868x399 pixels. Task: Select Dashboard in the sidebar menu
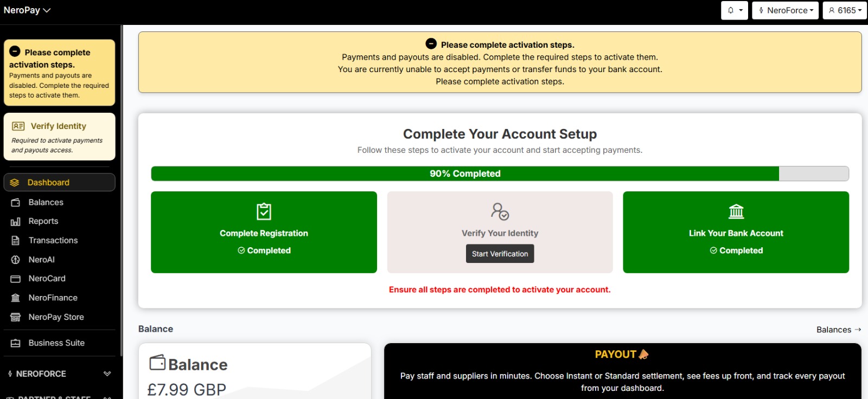click(x=59, y=182)
